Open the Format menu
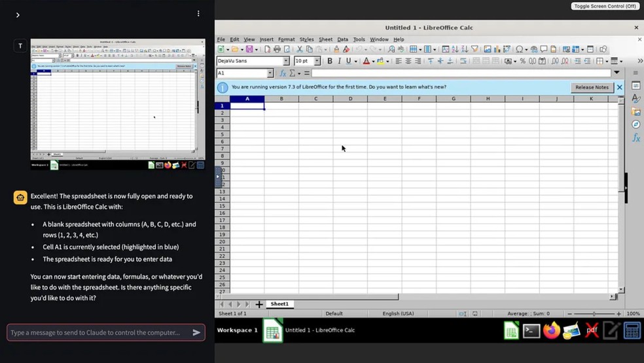 coord(286,39)
